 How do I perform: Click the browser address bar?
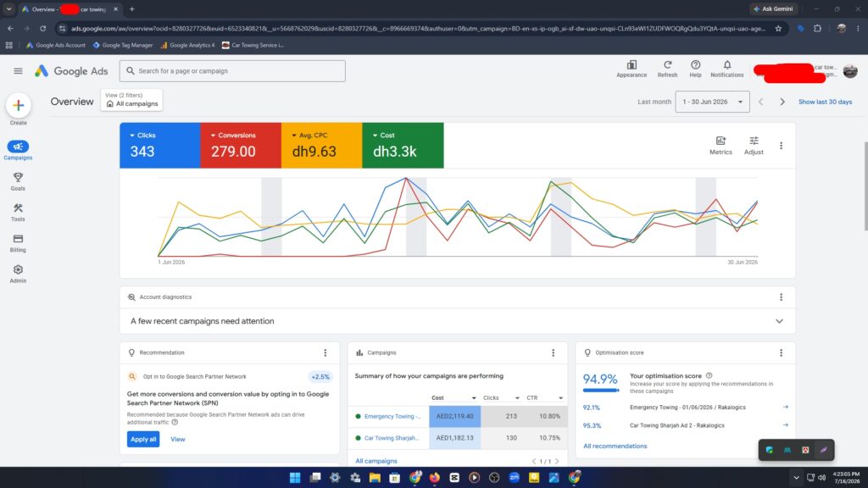pyautogui.click(x=418, y=28)
